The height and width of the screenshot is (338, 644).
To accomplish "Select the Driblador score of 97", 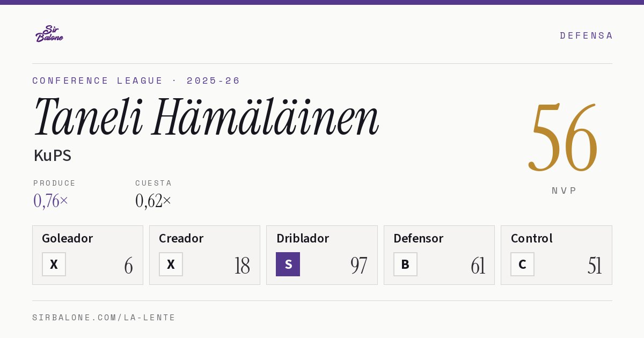I will click(x=359, y=266).
